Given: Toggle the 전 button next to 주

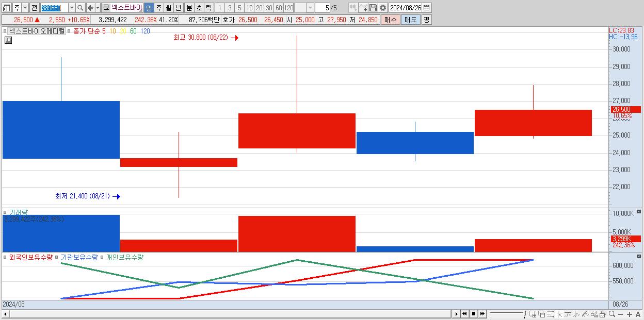Looking at the screenshot, I should tap(34, 8).
